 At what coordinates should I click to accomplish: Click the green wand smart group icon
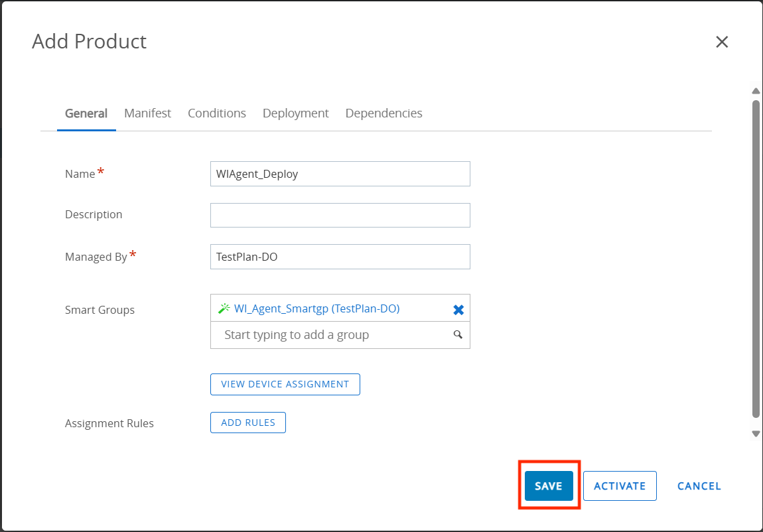(x=224, y=308)
